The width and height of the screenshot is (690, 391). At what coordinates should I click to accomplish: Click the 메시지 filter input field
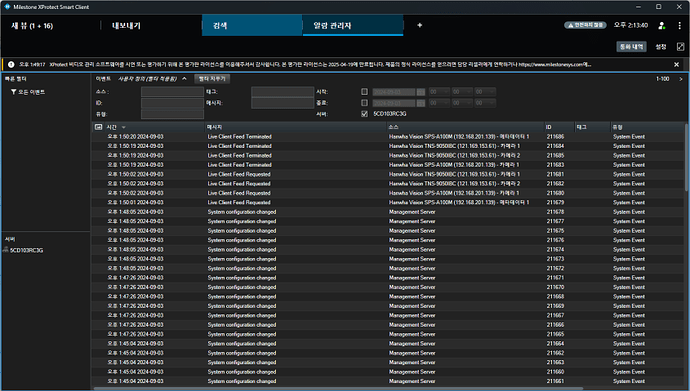click(x=283, y=103)
